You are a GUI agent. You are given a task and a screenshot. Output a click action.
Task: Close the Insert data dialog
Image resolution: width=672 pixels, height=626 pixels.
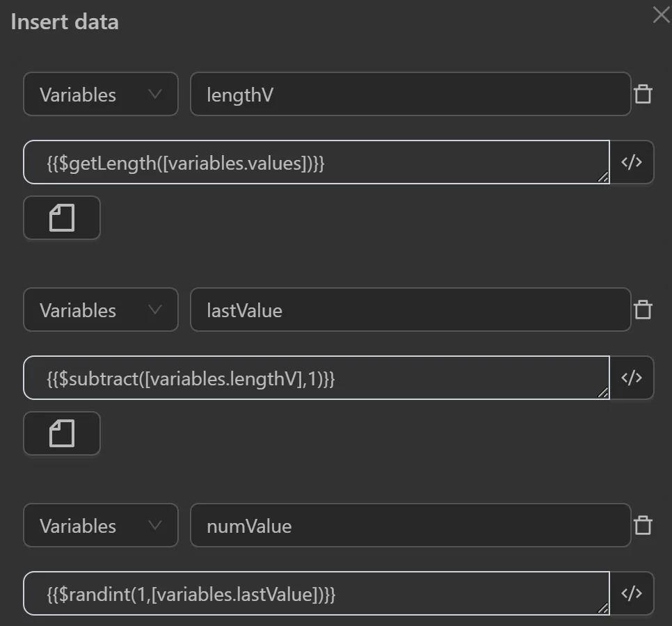coord(659,15)
